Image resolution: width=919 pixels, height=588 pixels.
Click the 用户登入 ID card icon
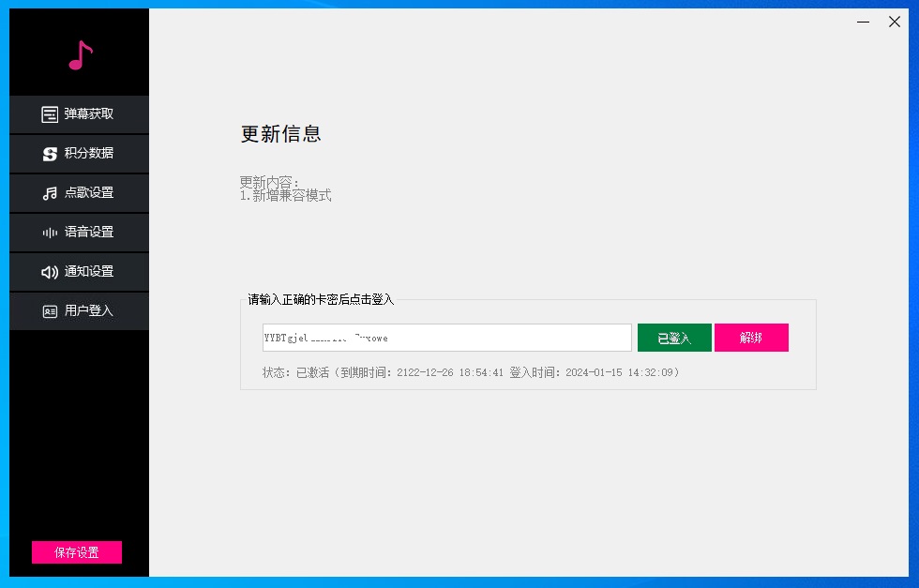(50, 311)
